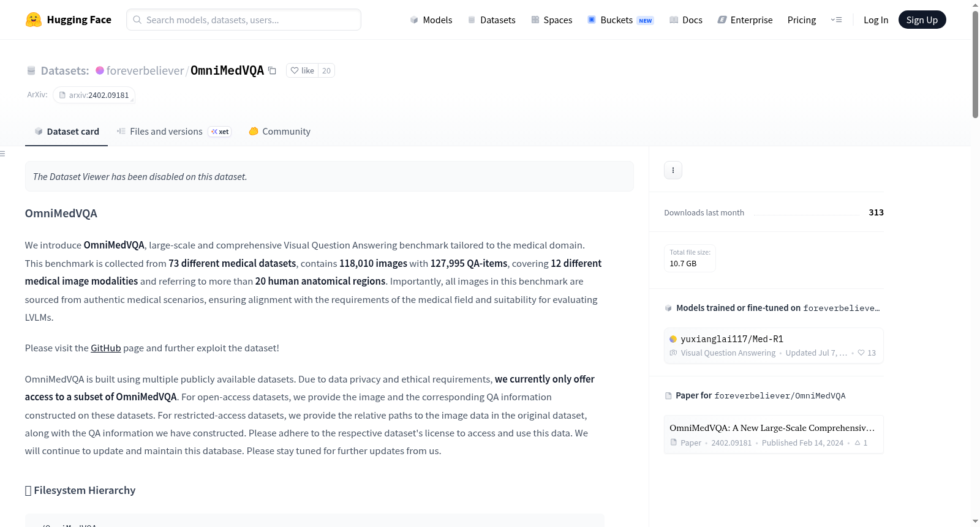This screenshot has height=527, width=980.
Task: Open the yuxianglai117/Med-R1 model card
Action: pyautogui.click(x=774, y=346)
